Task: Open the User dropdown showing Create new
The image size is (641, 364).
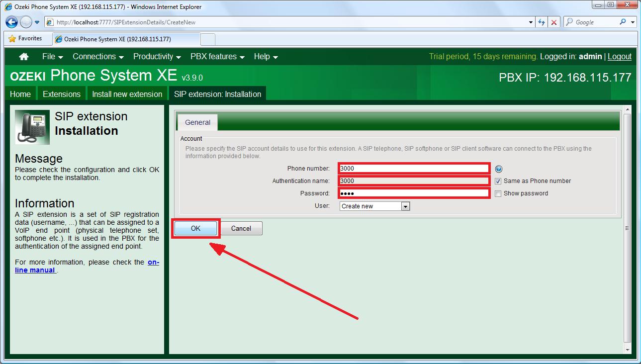Action: 405,206
